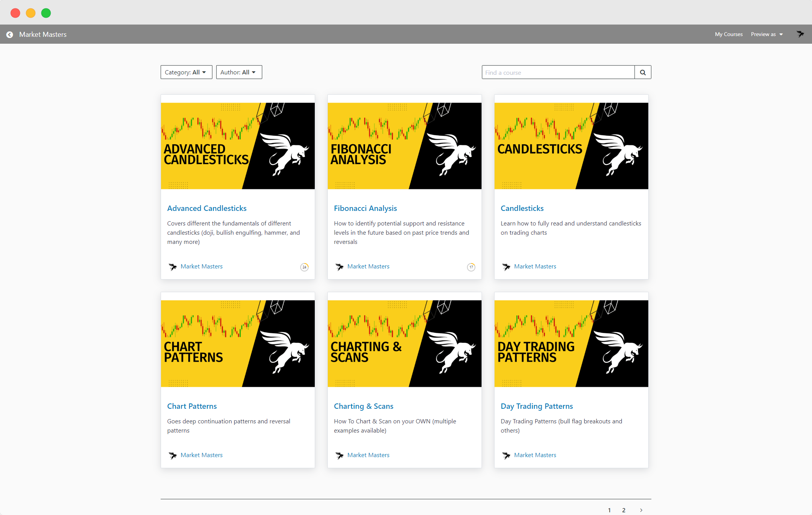This screenshot has height=515, width=812.
Task: Click the Advanced Candlesticks progress circle showing 24
Action: [304, 267]
